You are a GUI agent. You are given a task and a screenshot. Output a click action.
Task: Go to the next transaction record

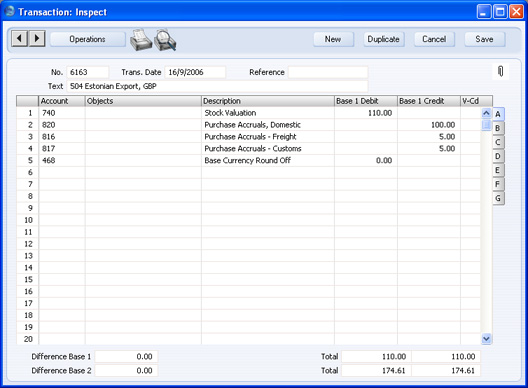click(x=37, y=38)
